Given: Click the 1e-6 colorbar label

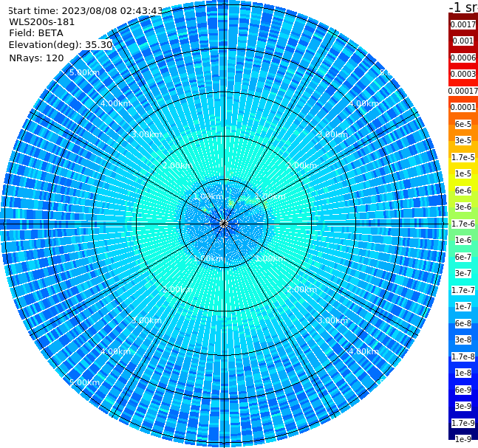Looking at the screenshot, I should 463,240.
